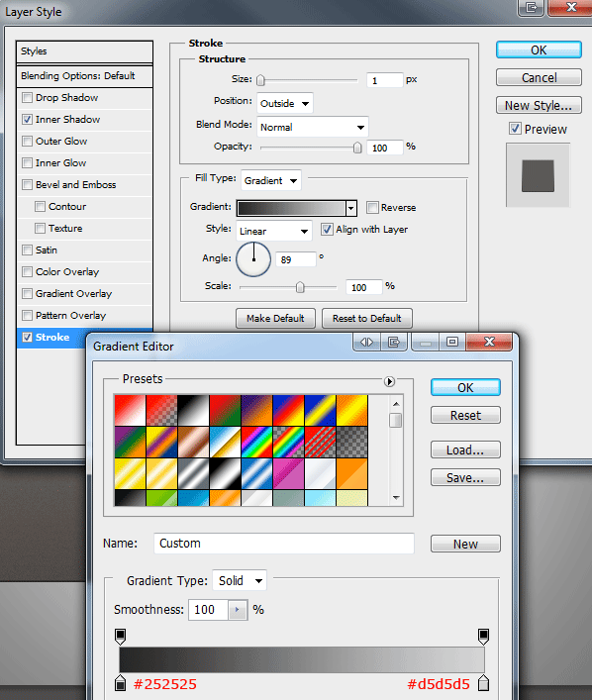Click the Gradient Editor's left-right arrows title bar icon
This screenshot has width=592, height=700.
pyautogui.click(x=366, y=342)
